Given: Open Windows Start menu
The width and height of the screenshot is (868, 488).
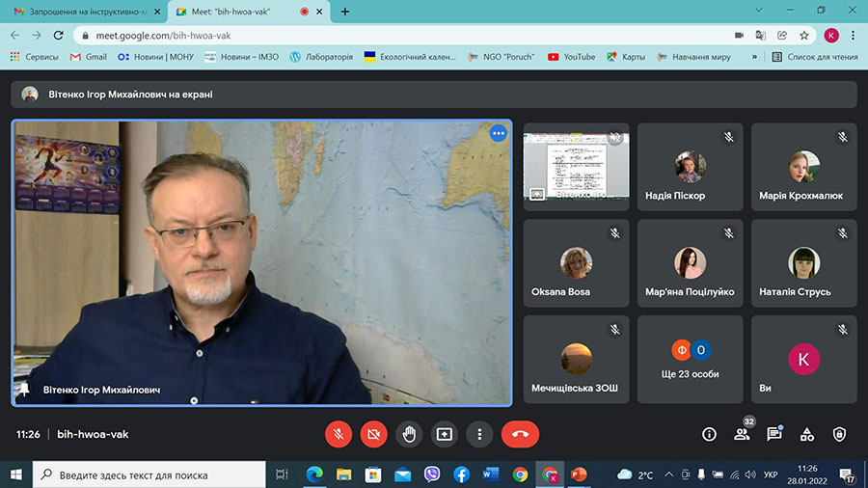Looking at the screenshot, I should click(16, 474).
